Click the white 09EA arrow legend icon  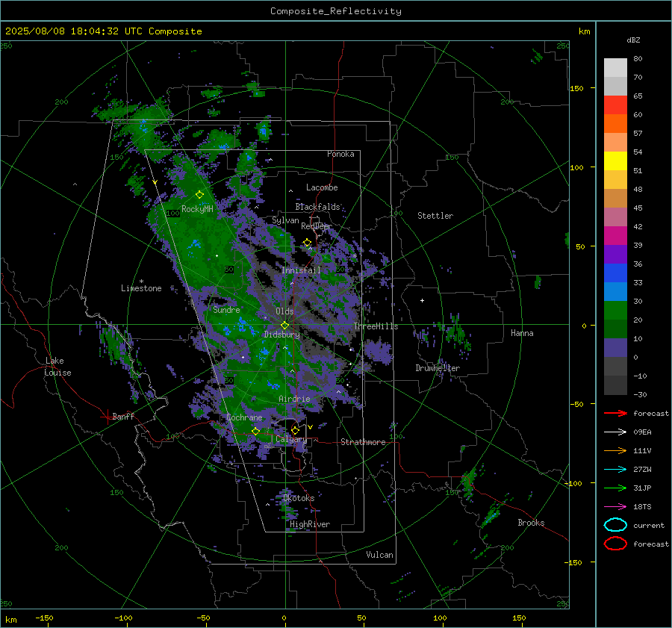click(615, 432)
